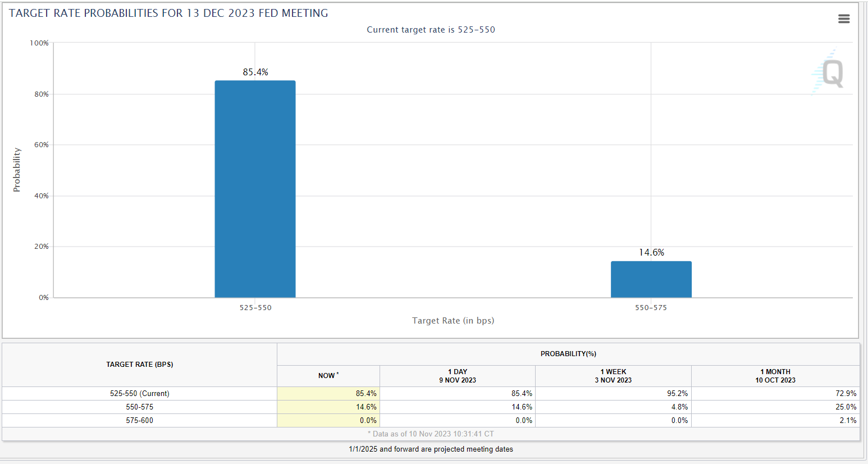Screen dimensions: 868x464
Task: Click the Target Rate (in bps) axis title
Action: (453, 321)
